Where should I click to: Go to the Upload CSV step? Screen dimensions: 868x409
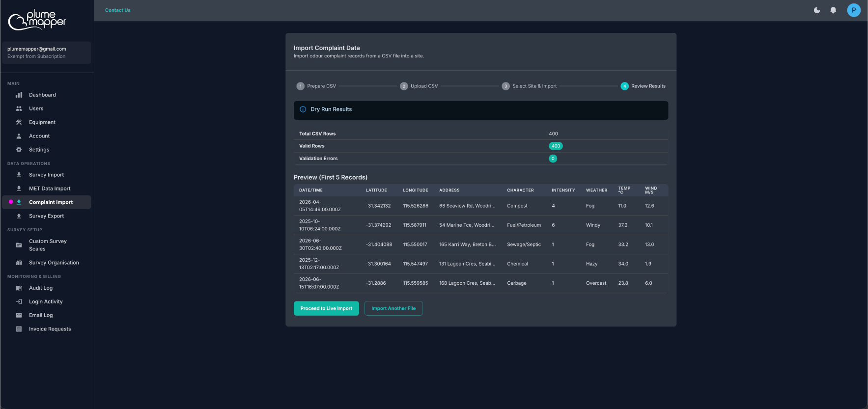[419, 86]
